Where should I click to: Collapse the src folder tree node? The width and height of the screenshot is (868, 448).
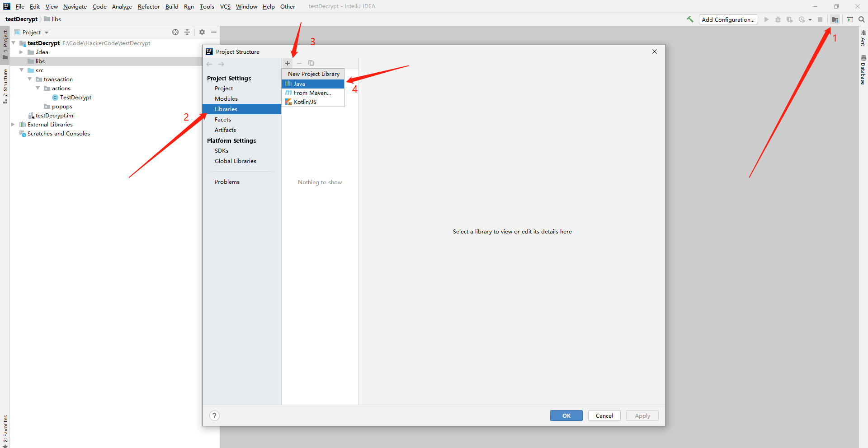coord(21,70)
